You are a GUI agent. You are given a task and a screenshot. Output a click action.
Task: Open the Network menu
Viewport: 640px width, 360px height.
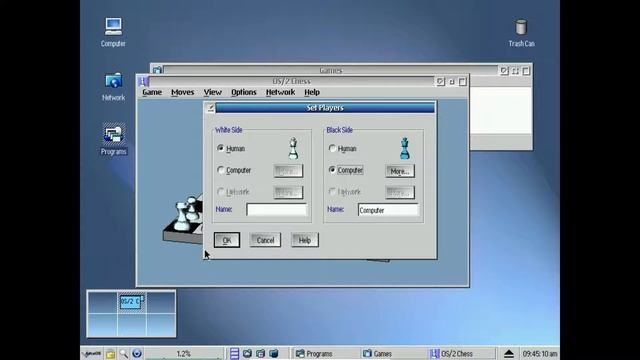[280, 92]
